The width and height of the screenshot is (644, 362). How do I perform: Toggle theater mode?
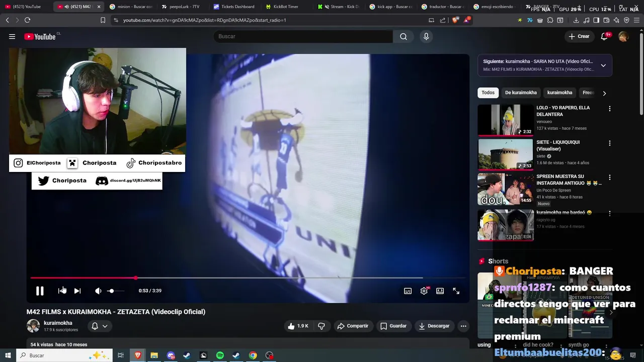coord(440,291)
